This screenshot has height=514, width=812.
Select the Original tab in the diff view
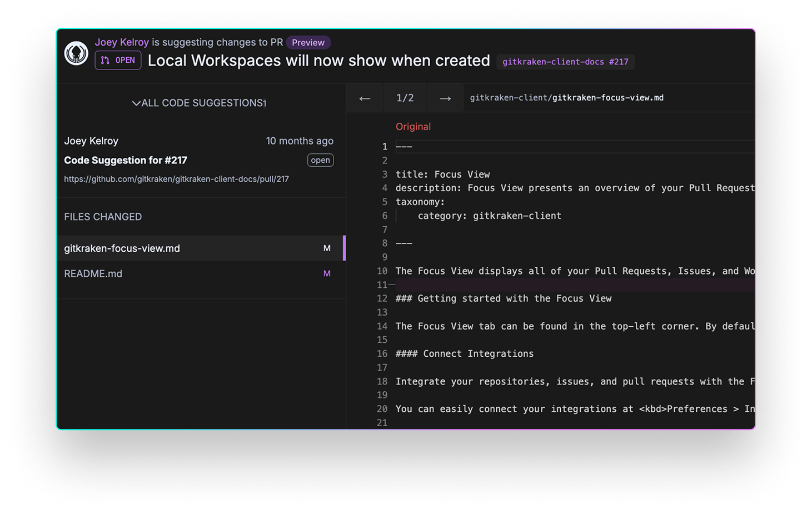[x=413, y=126]
